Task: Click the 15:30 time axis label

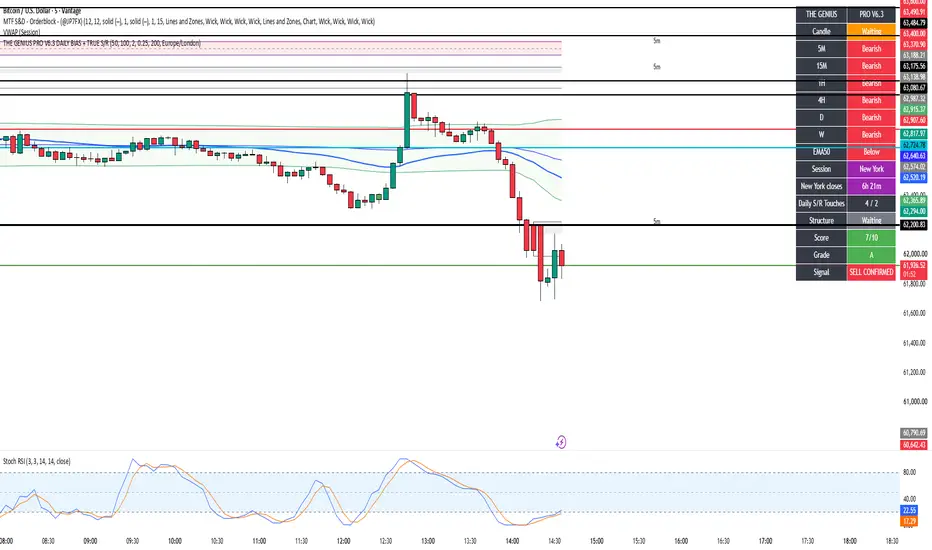Action: coord(639,541)
